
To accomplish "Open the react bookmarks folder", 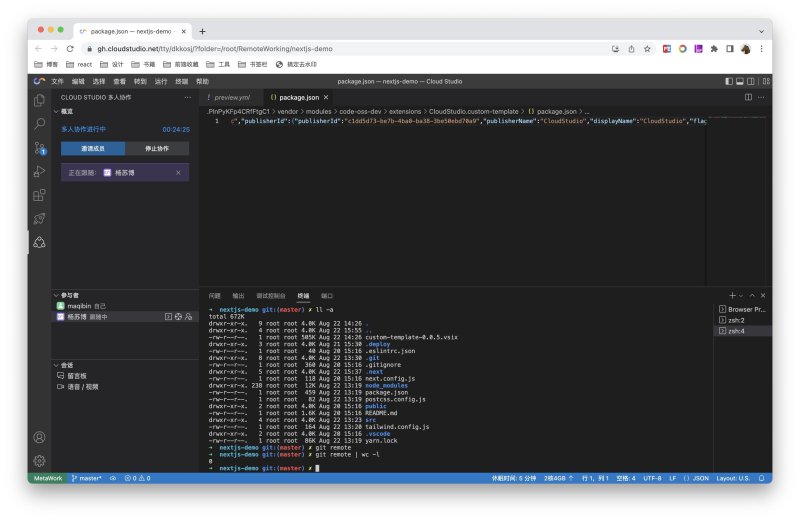I will pyautogui.click(x=79, y=64).
